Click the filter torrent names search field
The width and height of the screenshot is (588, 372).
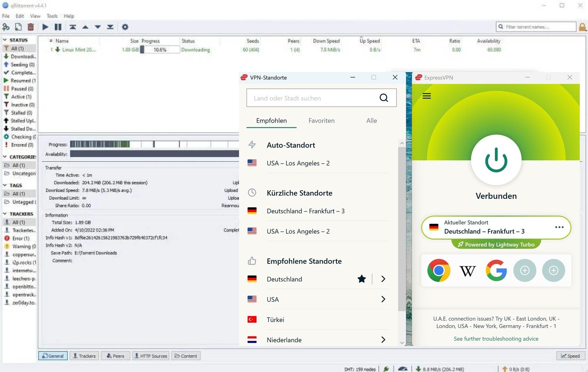click(x=536, y=27)
